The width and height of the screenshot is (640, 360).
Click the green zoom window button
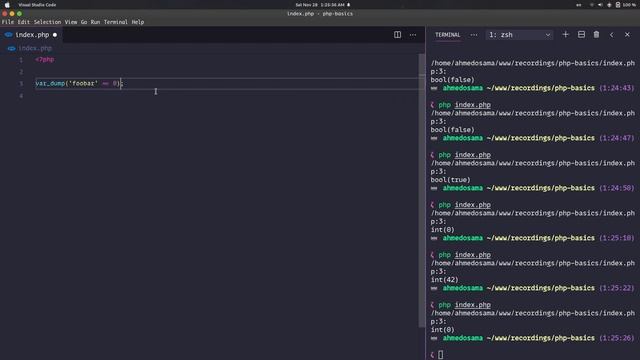(19, 13)
